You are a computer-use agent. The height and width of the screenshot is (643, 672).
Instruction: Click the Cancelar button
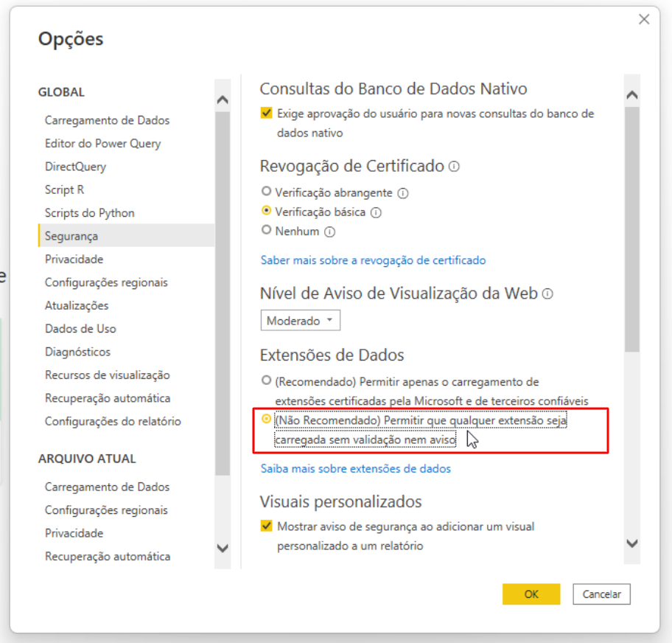coord(601,594)
